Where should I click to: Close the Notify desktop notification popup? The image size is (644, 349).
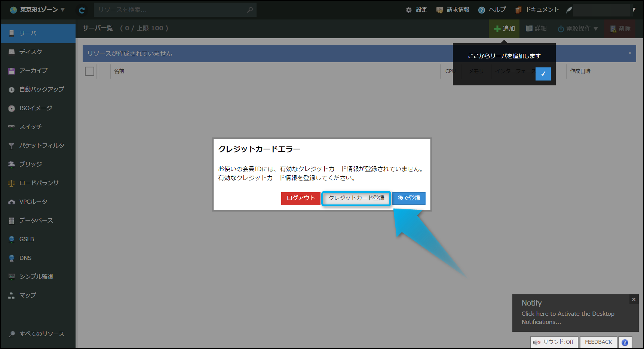click(634, 300)
